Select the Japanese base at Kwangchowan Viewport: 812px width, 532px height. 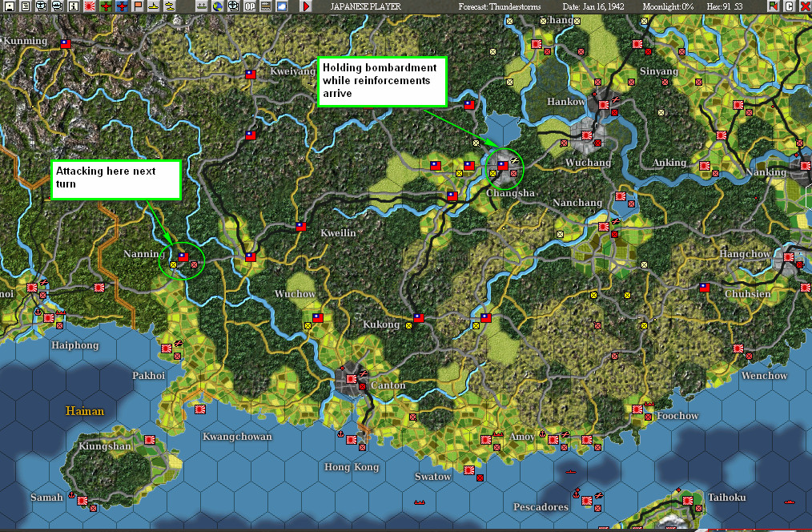(x=200, y=409)
